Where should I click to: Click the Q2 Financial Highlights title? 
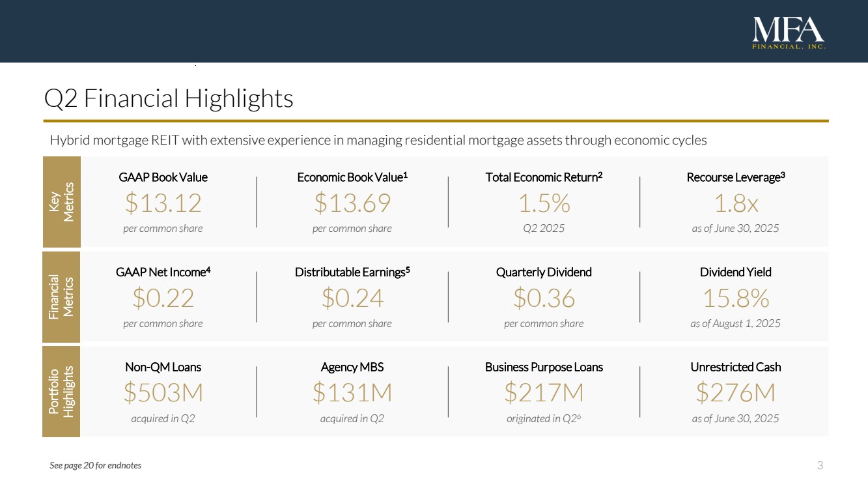[x=169, y=99]
